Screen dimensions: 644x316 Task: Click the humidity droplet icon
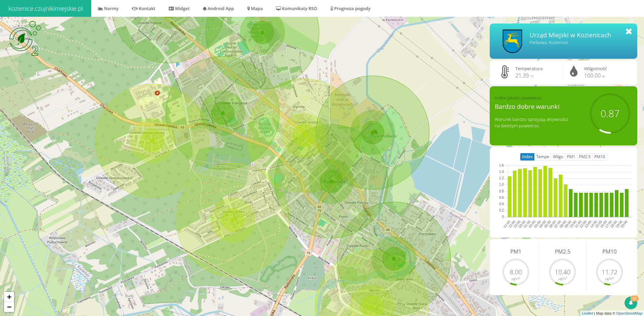574,71
